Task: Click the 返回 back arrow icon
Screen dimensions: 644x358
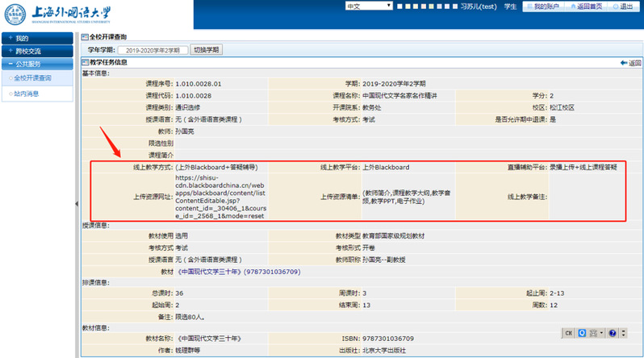Action: click(623, 63)
